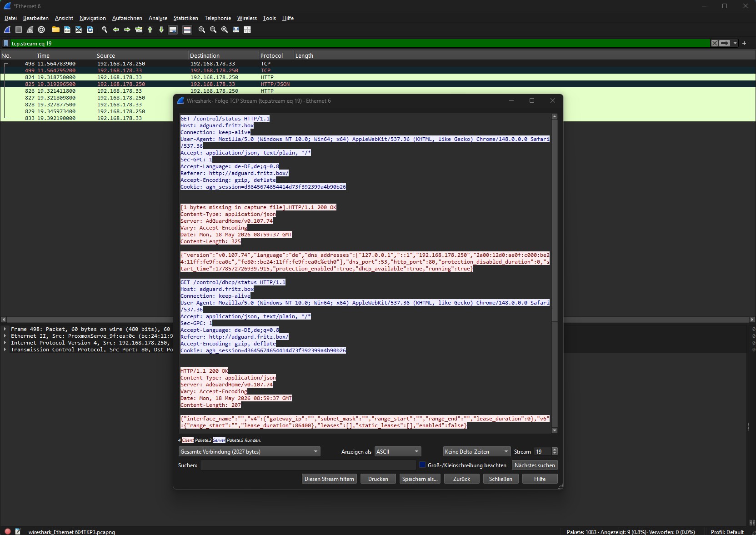Open the Bearbeiten menu
This screenshot has width=756, height=535.
pyautogui.click(x=36, y=18)
